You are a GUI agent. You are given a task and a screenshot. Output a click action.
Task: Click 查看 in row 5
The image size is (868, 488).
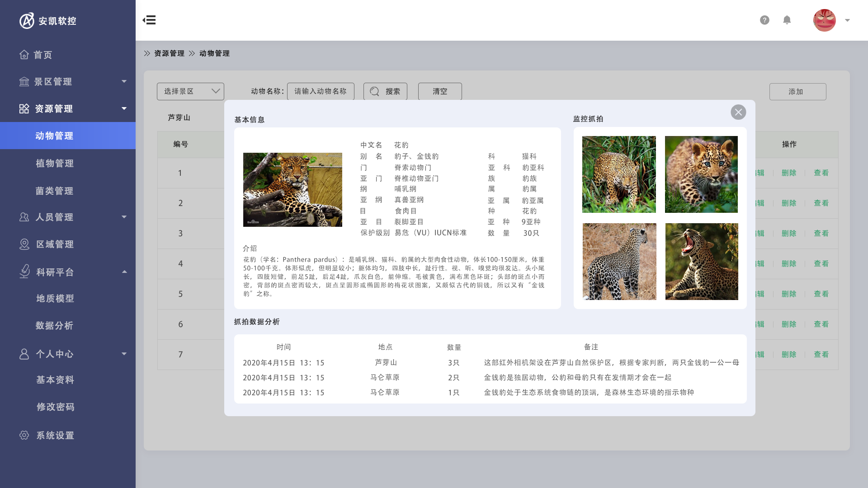tap(821, 294)
